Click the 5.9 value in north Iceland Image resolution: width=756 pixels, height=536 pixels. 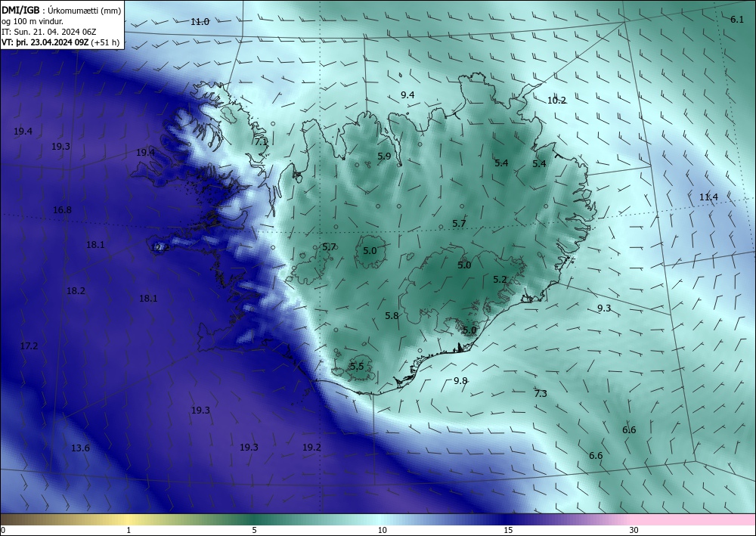(384, 156)
